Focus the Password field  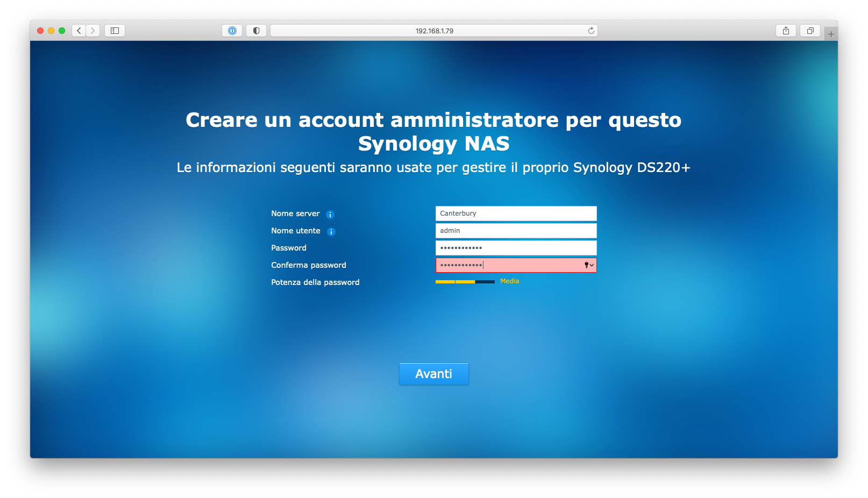[x=516, y=248]
